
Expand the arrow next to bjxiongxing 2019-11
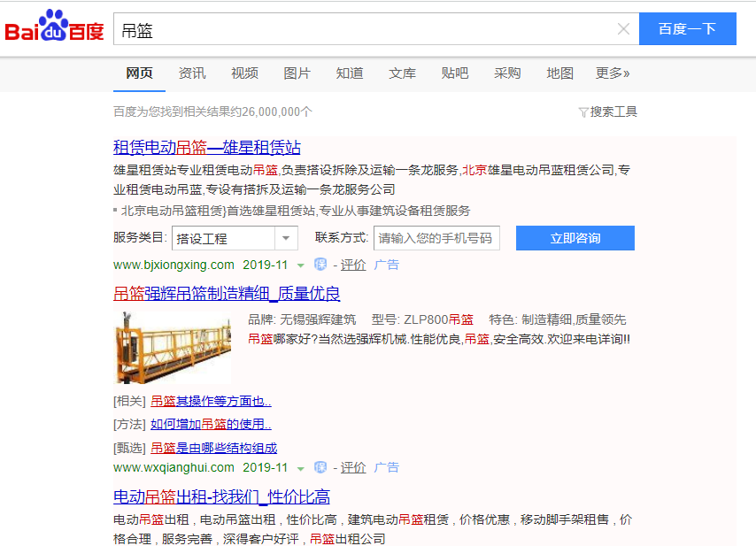point(300,265)
